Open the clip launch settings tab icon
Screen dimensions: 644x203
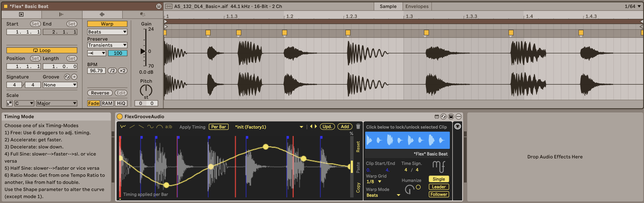coord(21,14)
